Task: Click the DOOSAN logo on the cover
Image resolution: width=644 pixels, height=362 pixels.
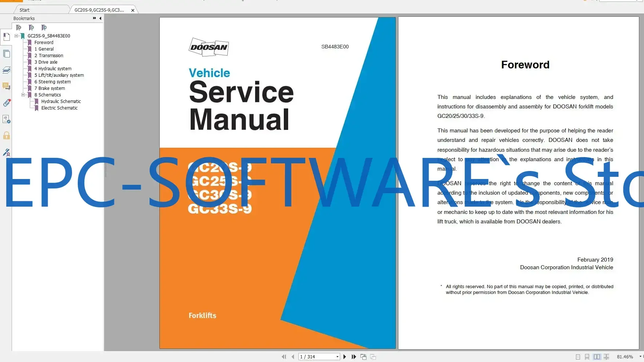Action: [209, 47]
